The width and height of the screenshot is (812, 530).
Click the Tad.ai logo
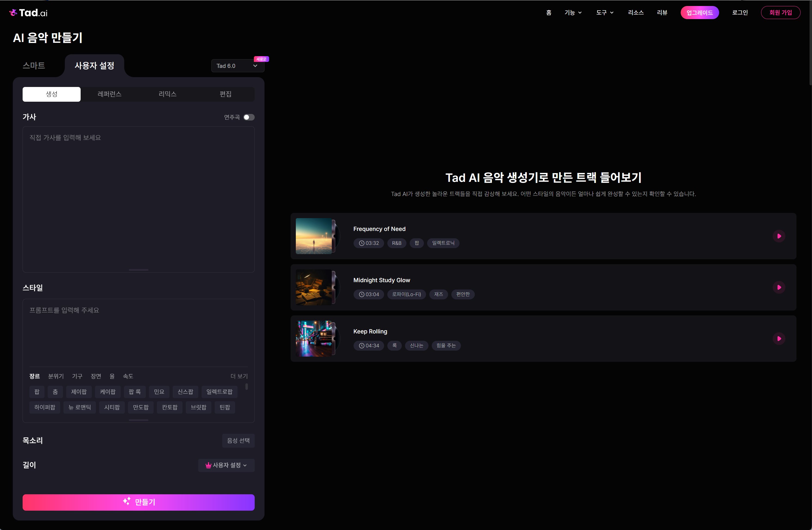(28, 13)
